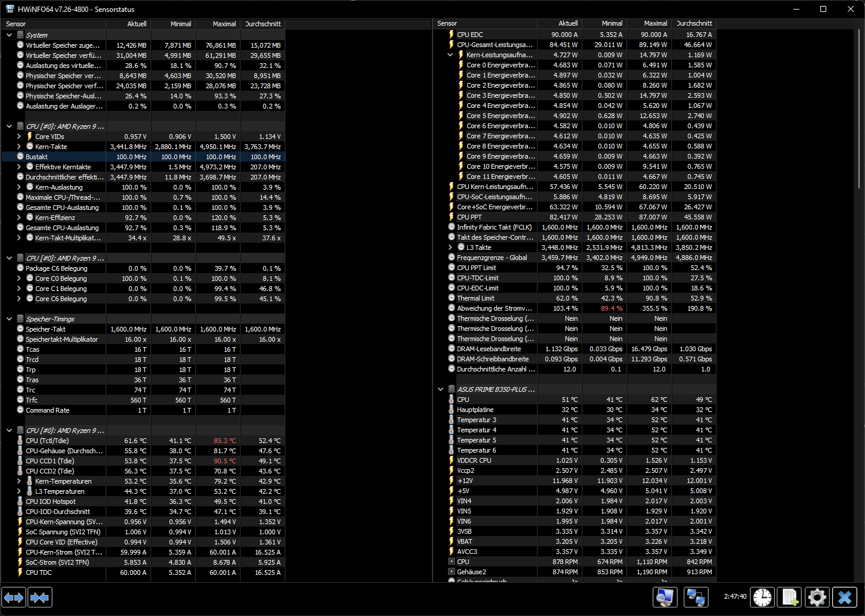This screenshot has width=865, height=616.
Task: Select the Command Rate row
Action: (x=143, y=410)
